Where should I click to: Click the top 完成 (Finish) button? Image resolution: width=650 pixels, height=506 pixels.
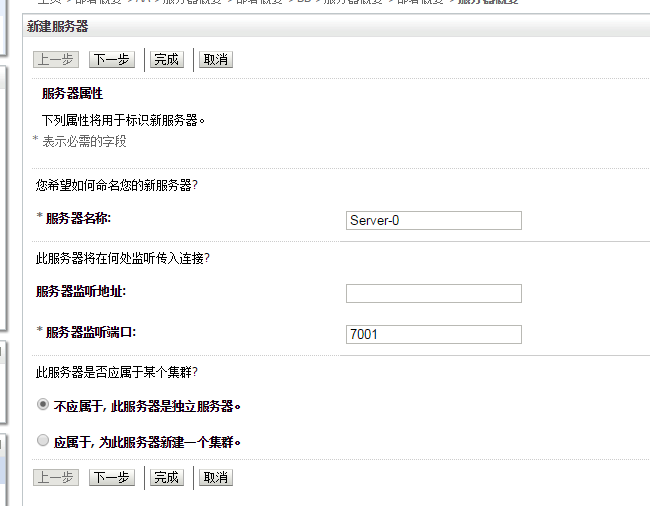[x=167, y=60]
